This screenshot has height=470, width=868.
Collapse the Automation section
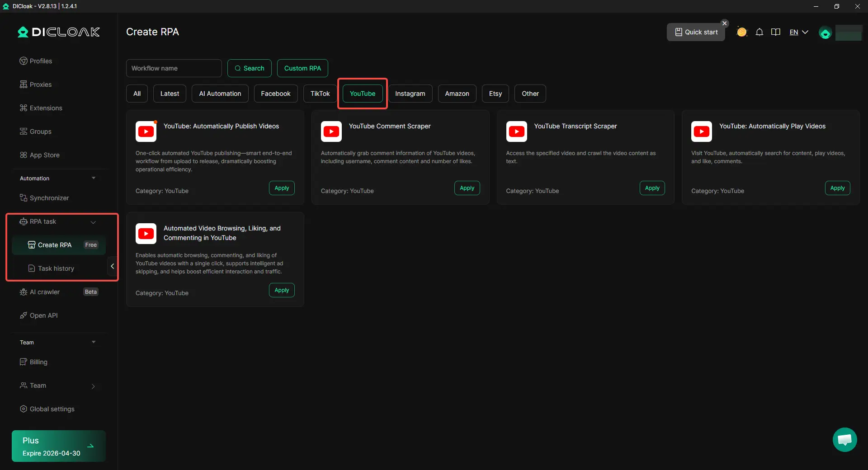tap(94, 178)
